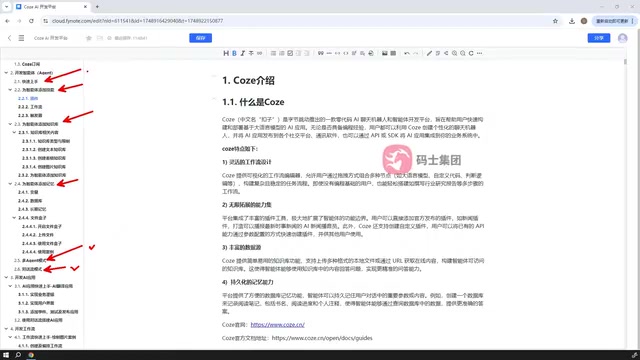The image size is (640, 360).
Task: Jump to outline item 2.6
Action: [28, 269]
